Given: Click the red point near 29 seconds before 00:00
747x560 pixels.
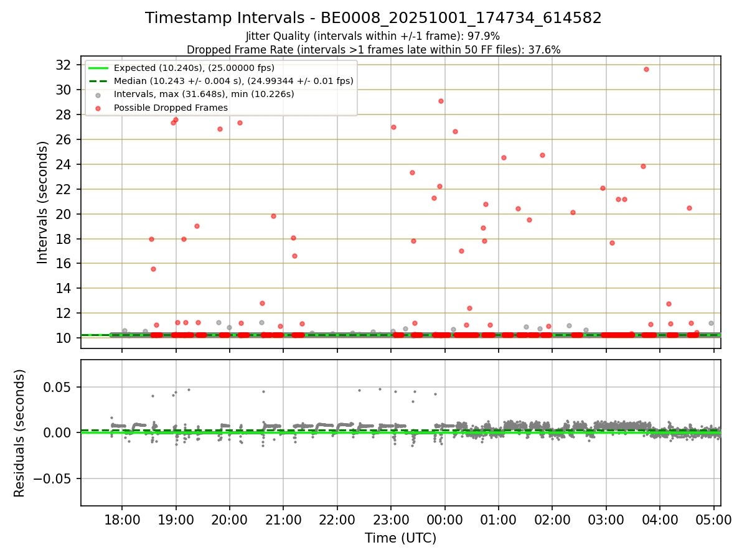Looking at the screenshot, I should (x=441, y=101).
